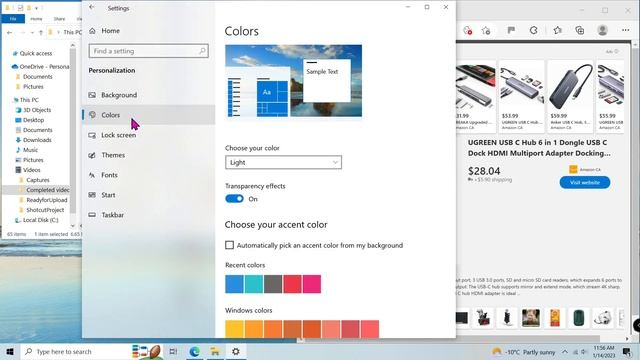Go back using the Settings back arrow
The image size is (640, 360).
click(92, 7)
